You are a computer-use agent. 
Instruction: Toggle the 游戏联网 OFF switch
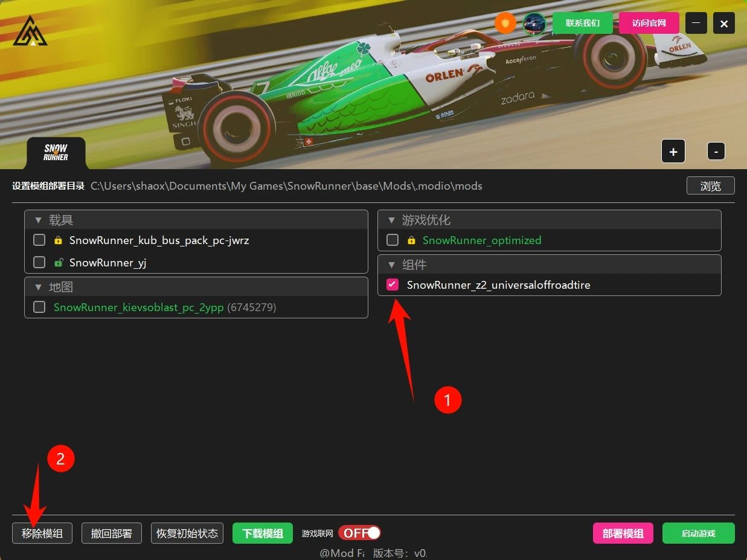point(359,533)
